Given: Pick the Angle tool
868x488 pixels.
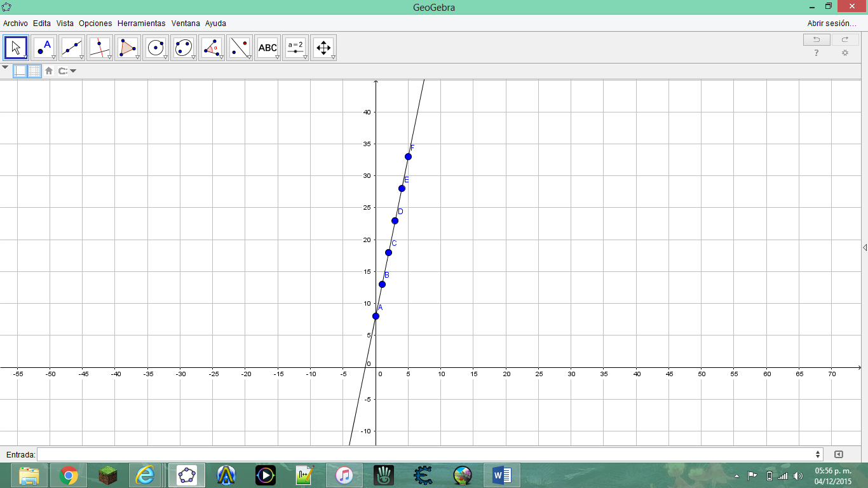Looking at the screenshot, I should 212,48.
